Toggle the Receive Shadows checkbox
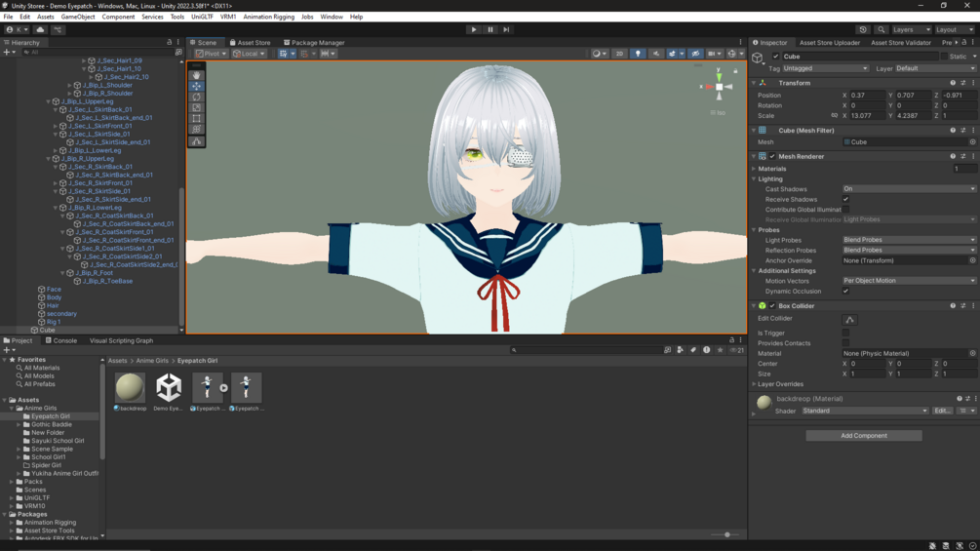 pos(845,199)
